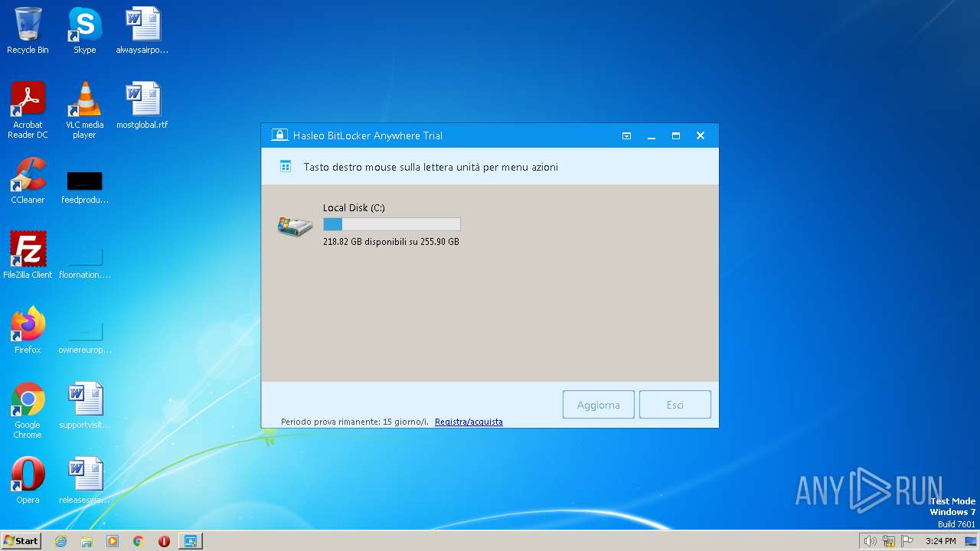Click the trial period remaining text
980x551 pixels.
click(x=354, y=422)
